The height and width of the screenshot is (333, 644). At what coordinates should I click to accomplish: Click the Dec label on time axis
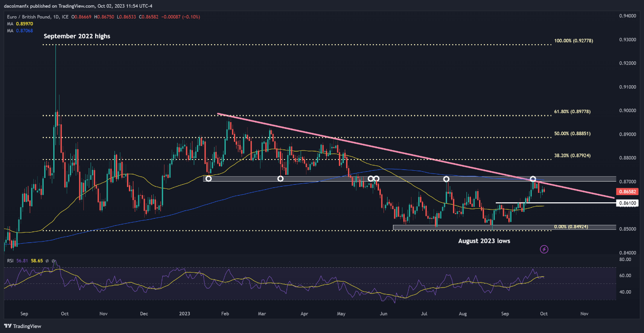(x=145, y=313)
